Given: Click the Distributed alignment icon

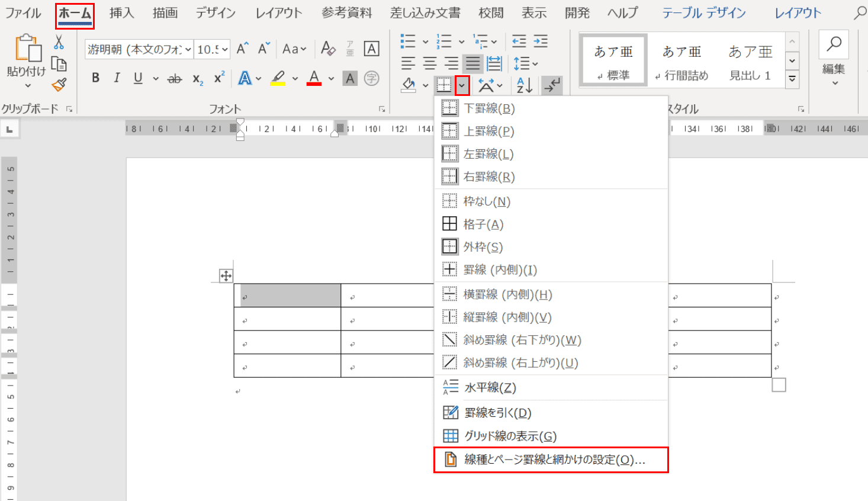Looking at the screenshot, I should point(494,63).
